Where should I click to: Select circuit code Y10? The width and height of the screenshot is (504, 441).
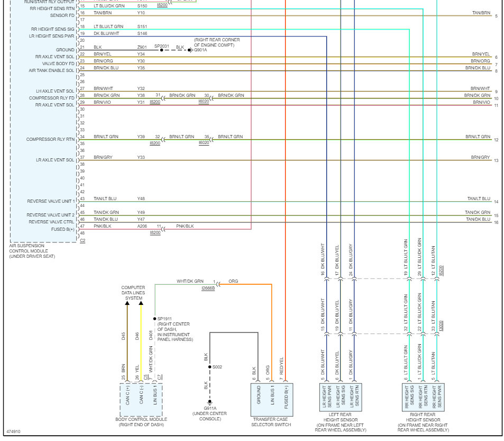click(141, 13)
